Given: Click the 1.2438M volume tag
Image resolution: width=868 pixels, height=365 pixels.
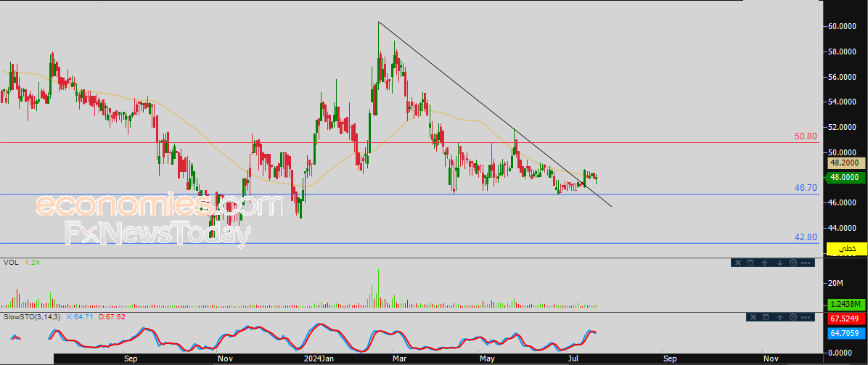Looking at the screenshot, I should point(845,304).
